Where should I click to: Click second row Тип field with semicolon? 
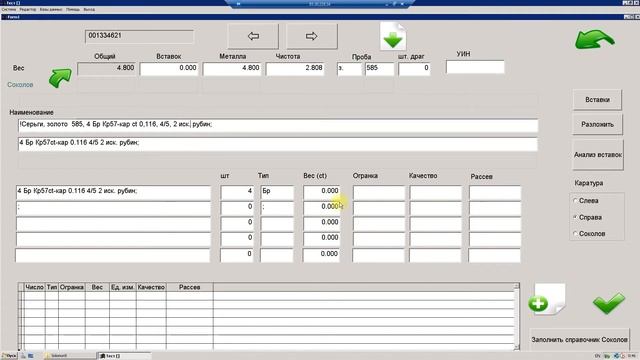(x=277, y=208)
